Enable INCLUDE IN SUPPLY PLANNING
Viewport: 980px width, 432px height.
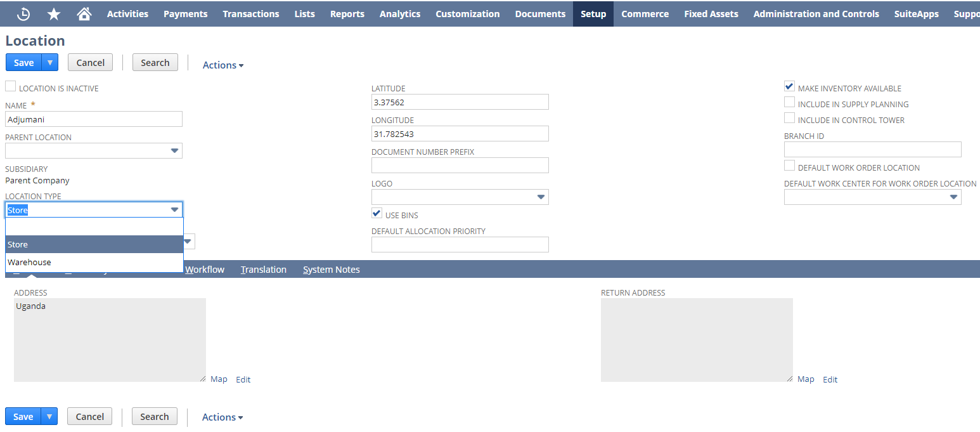pos(789,101)
